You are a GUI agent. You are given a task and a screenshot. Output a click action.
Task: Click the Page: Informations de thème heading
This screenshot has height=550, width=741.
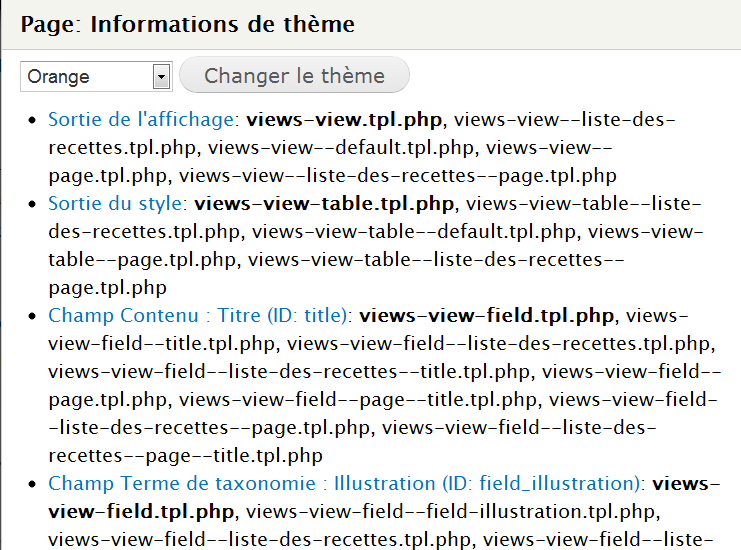[x=187, y=24]
